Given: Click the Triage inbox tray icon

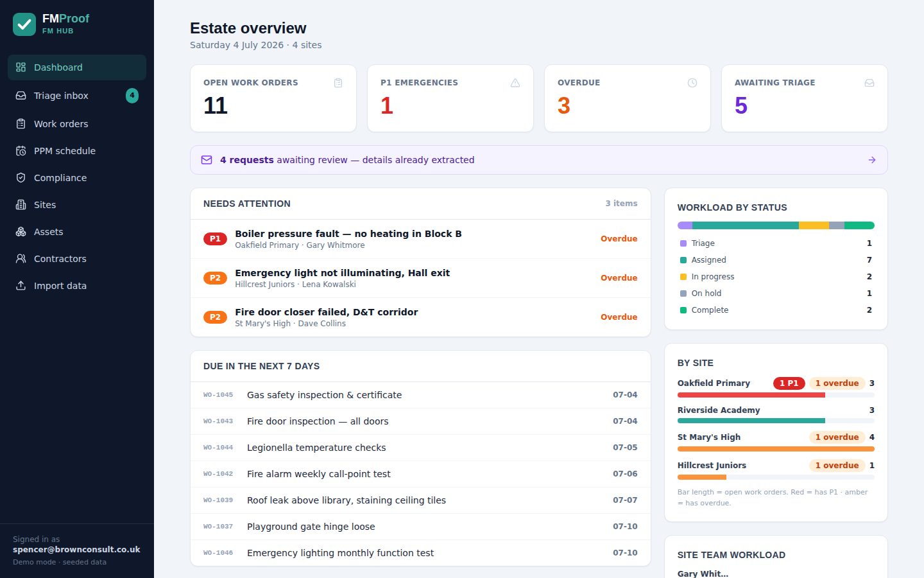Looking at the screenshot, I should tap(21, 96).
